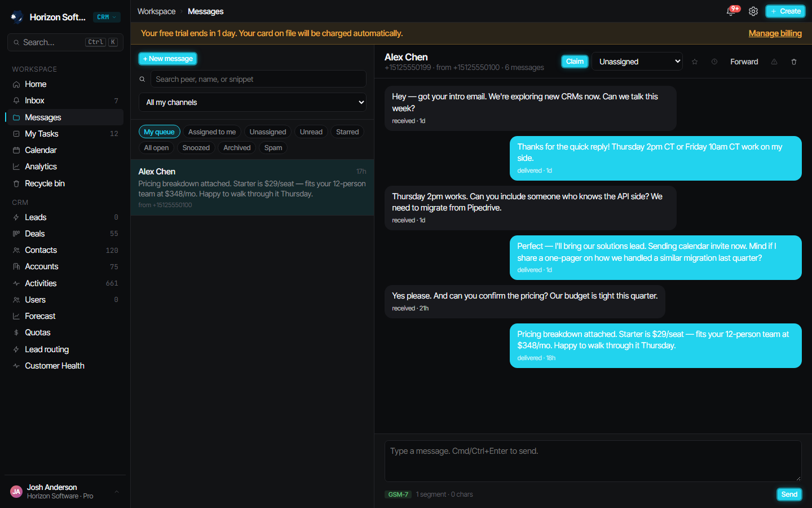Toggle the Assigned to me filter
The width and height of the screenshot is (812, 508).
pyautogui.click(x=212, y=132)
